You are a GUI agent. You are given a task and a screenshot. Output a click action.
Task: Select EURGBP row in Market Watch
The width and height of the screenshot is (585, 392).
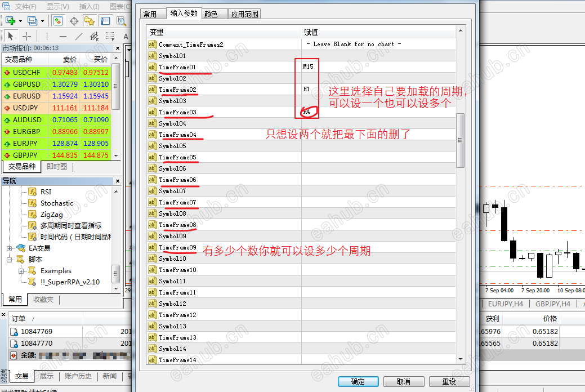point(56,131)
